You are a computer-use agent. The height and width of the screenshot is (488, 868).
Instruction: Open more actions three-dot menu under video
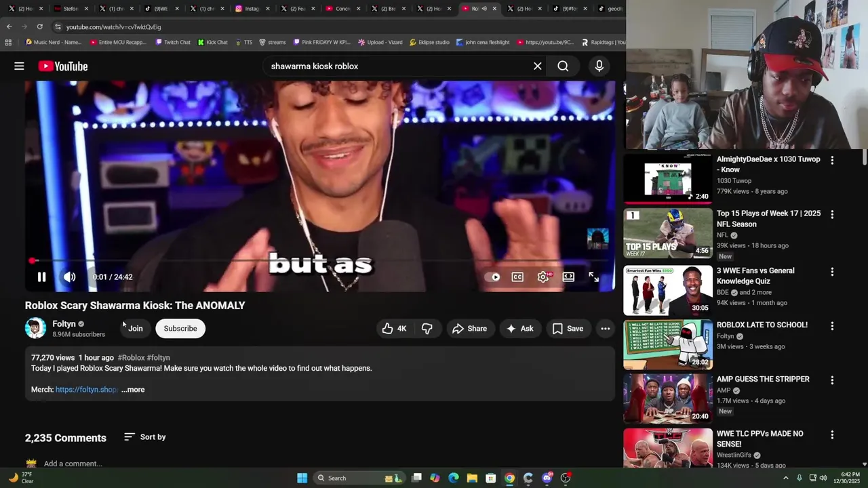[605, 328]
